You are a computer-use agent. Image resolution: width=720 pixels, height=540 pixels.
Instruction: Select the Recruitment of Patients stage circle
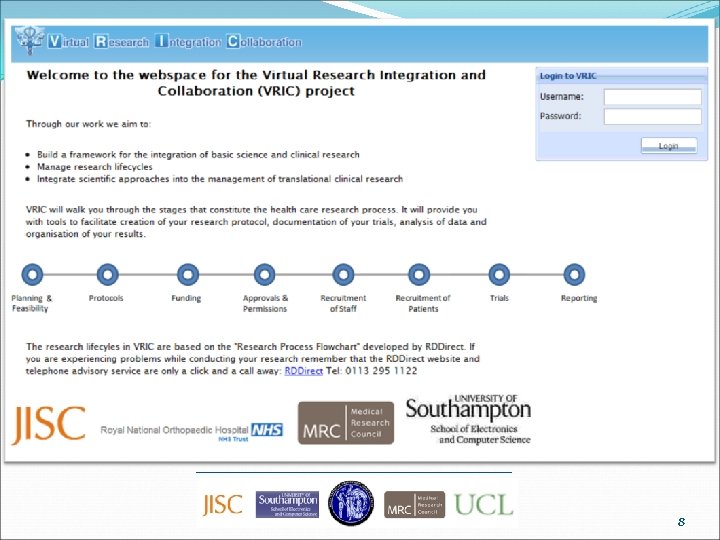(x=419, y=275)
